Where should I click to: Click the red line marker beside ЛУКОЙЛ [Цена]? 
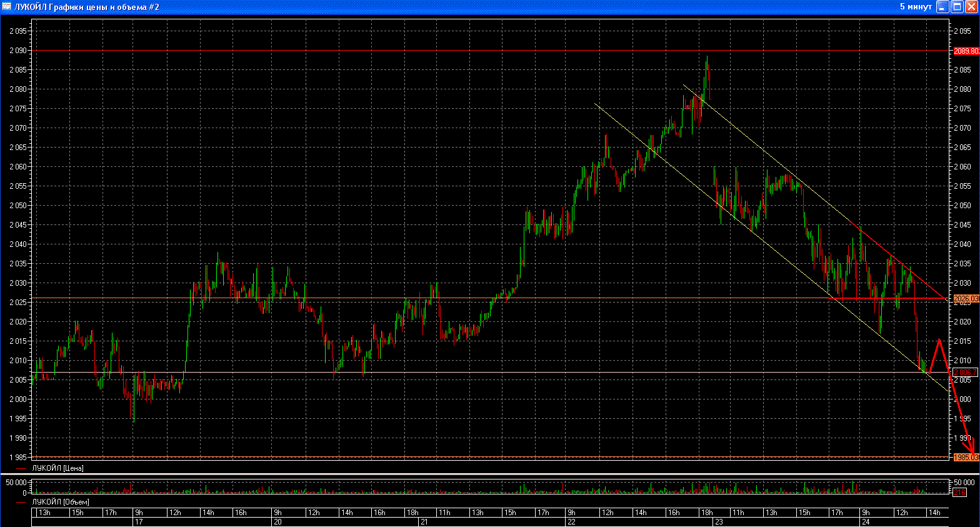coord(21,468)
